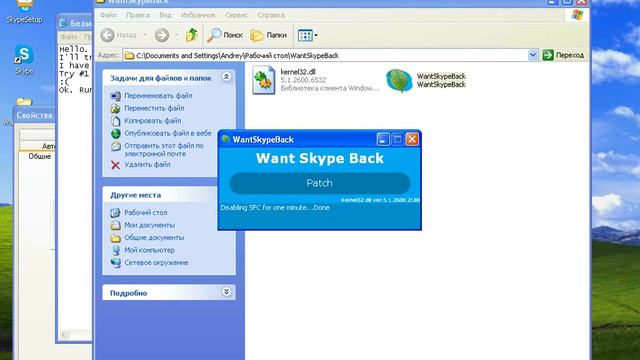Open the Файл menu
The image size is (640, 360).
(x=108, y=15)
